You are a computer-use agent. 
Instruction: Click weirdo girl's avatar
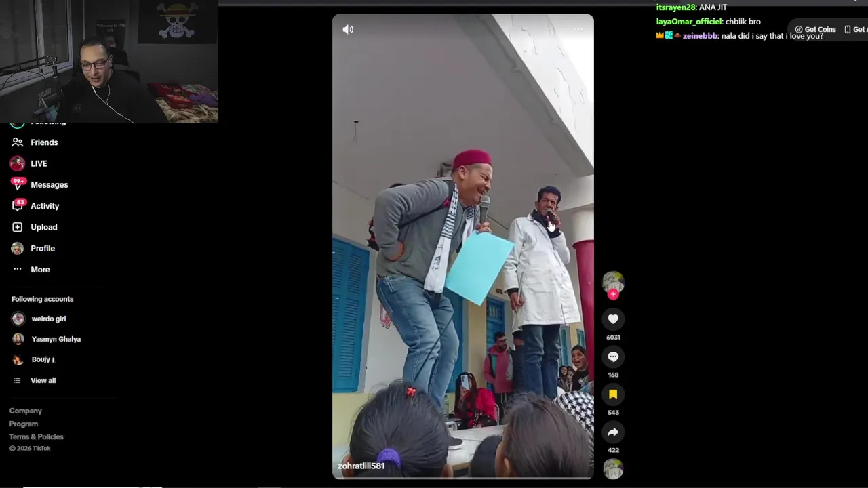18,319
